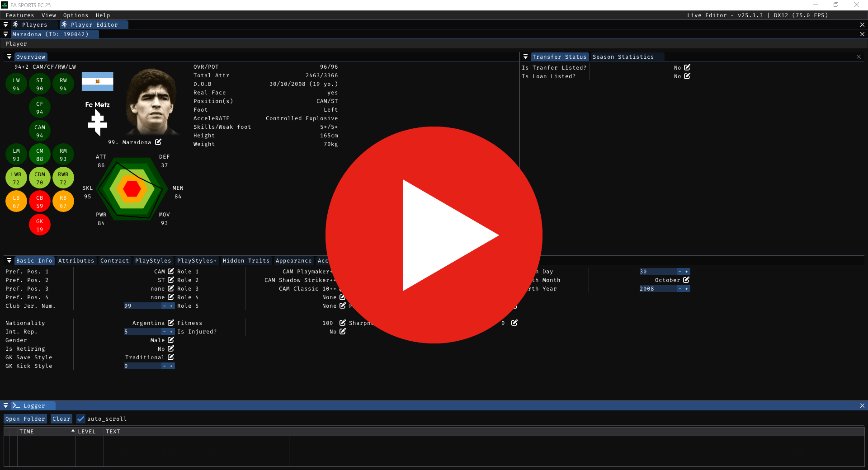The image size is (868, 470).
Task: Toggle Is Loan Listed value
Action: coord(687,76)
